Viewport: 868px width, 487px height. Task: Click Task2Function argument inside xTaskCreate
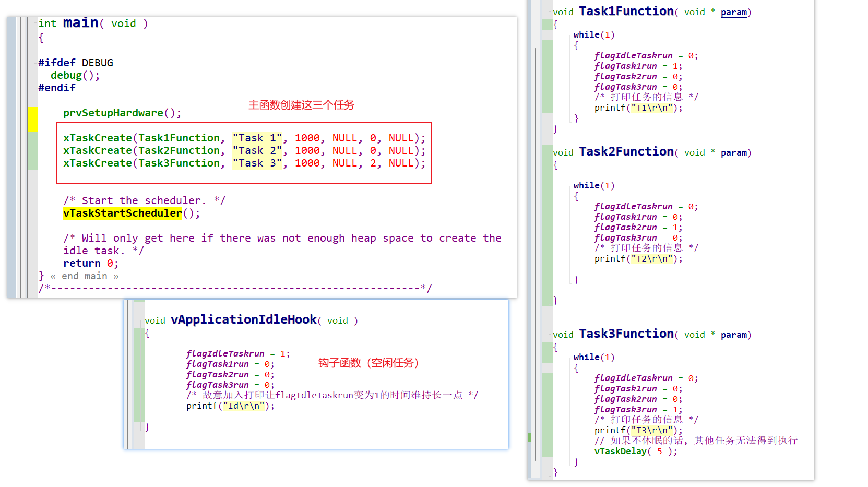point(179,150)
